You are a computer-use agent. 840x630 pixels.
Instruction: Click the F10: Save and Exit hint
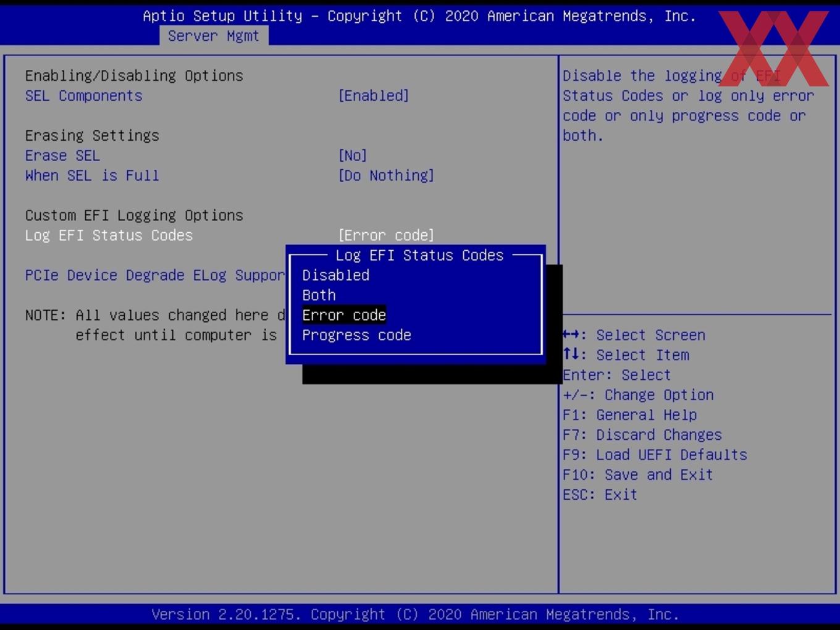point(638,475)
